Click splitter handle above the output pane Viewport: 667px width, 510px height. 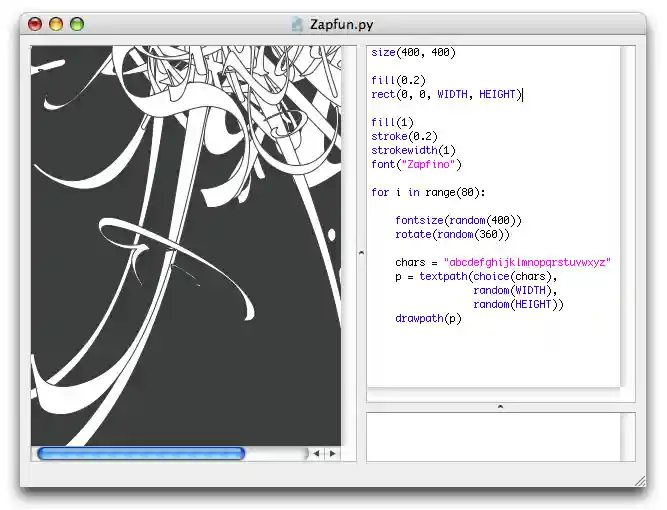500,406
